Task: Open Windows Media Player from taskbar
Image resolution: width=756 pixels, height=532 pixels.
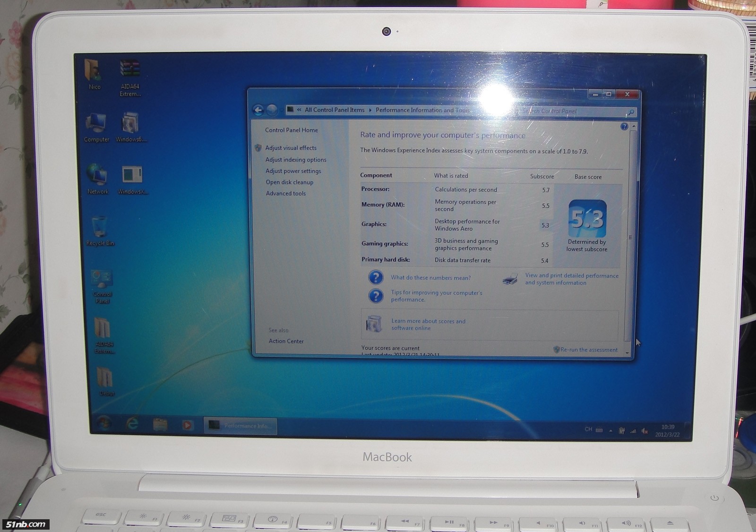Action: [x=187, y=425]
